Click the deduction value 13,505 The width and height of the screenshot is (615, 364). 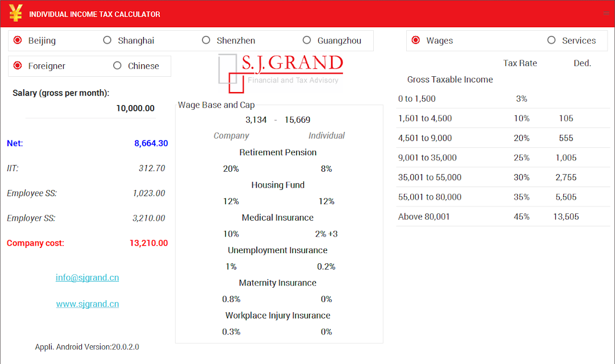tap(566, 217)
